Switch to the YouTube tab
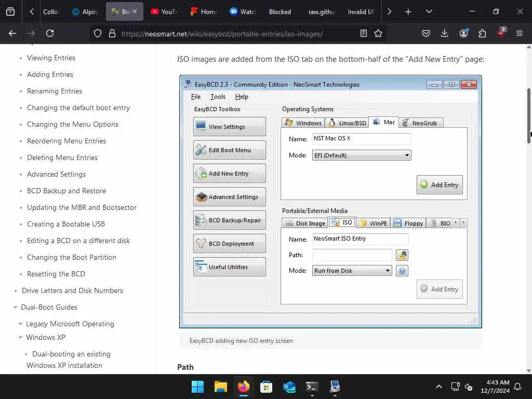Viewport: 532px width, 399px height. [165, 12]
